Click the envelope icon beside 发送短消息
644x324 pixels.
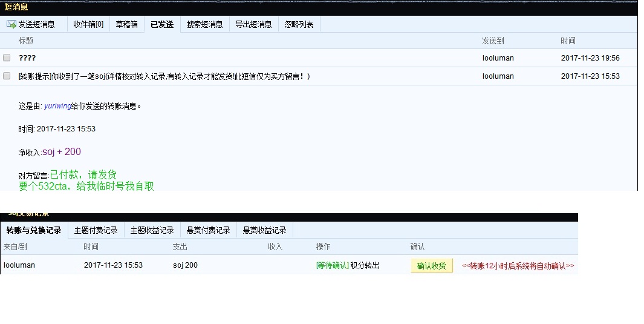(x=11, y=25)
